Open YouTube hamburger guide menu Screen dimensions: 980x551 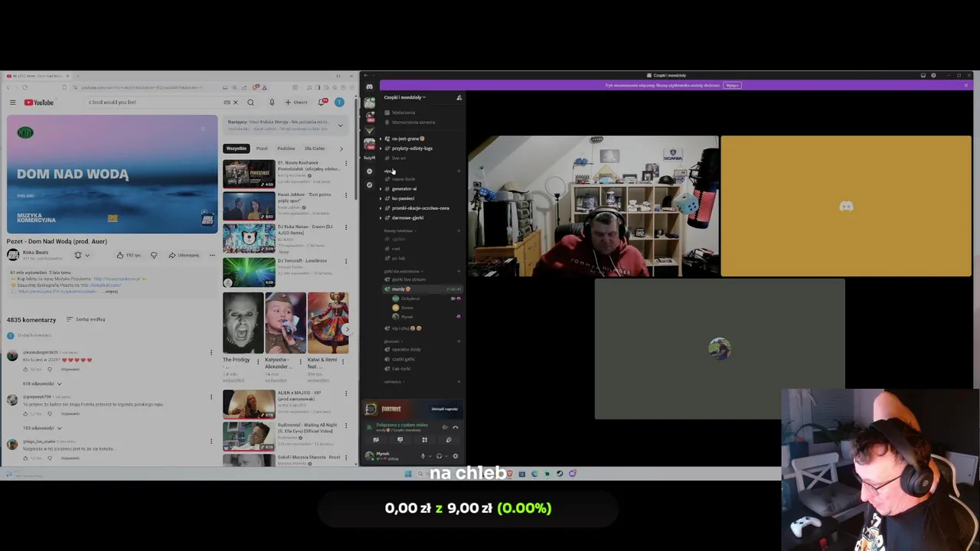(12, 103)
